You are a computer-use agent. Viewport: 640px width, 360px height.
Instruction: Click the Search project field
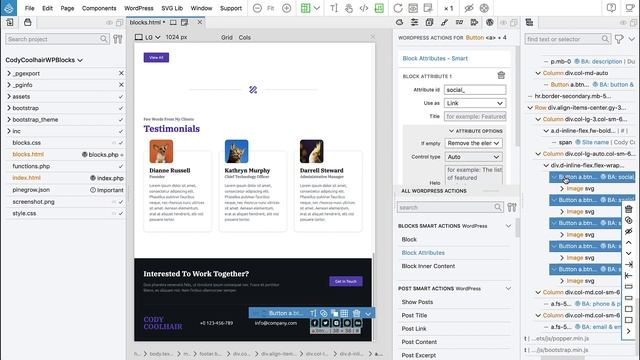click(x=57, y=39)
